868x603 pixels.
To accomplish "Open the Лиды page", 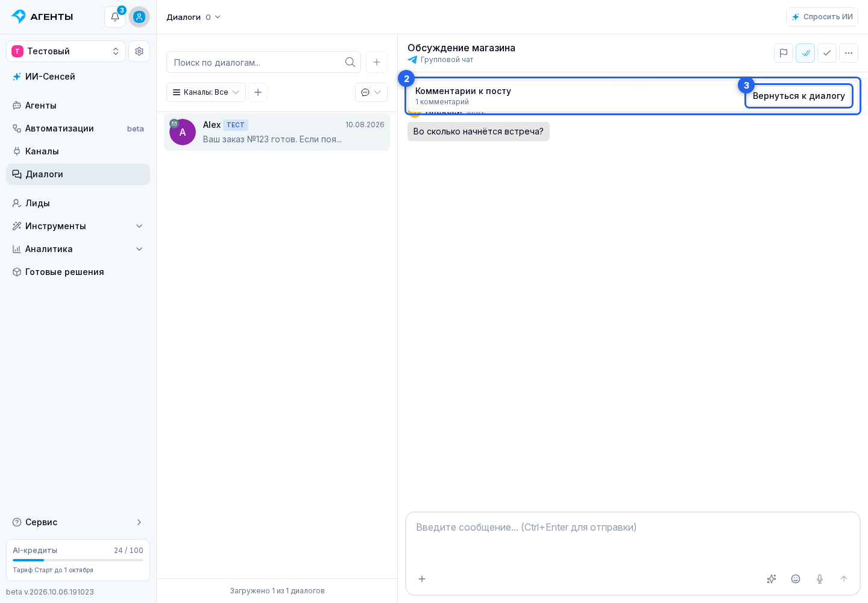I will coord(78,203).
